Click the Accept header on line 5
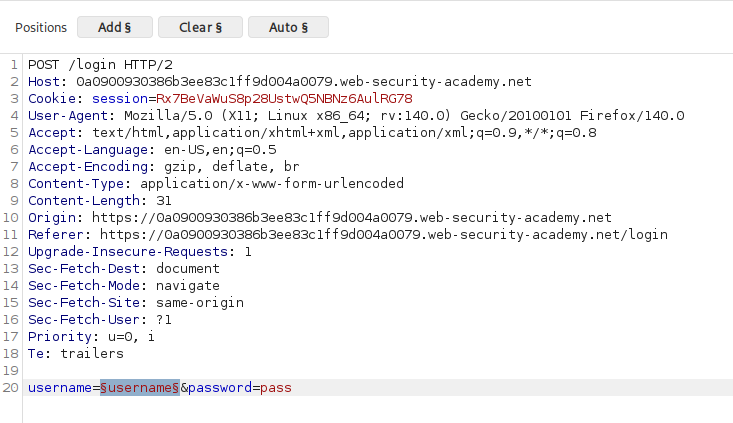 click(x=52, y=133)
